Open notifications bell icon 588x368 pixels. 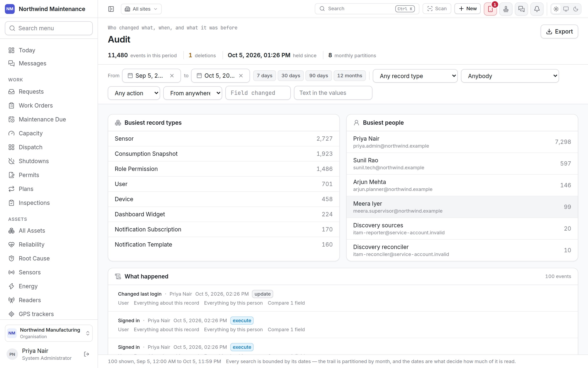pyautogui.click(x=537, y=9)
